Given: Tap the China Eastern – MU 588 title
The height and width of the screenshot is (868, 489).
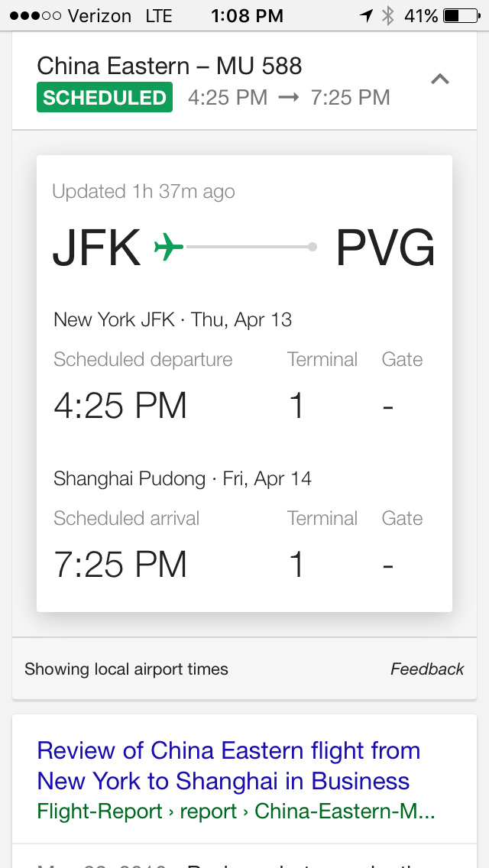Looking at the screenshot, I should click(x=170, y=66).
